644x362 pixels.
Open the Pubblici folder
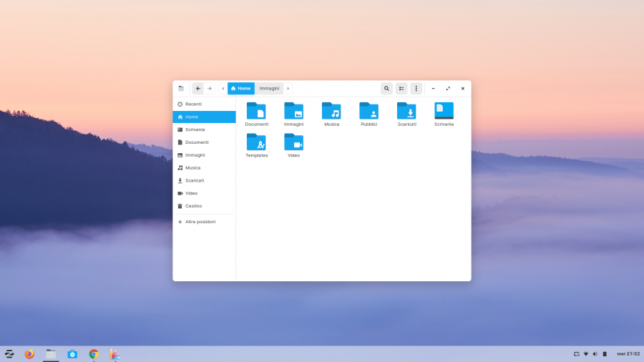click(x=369, y=111)
